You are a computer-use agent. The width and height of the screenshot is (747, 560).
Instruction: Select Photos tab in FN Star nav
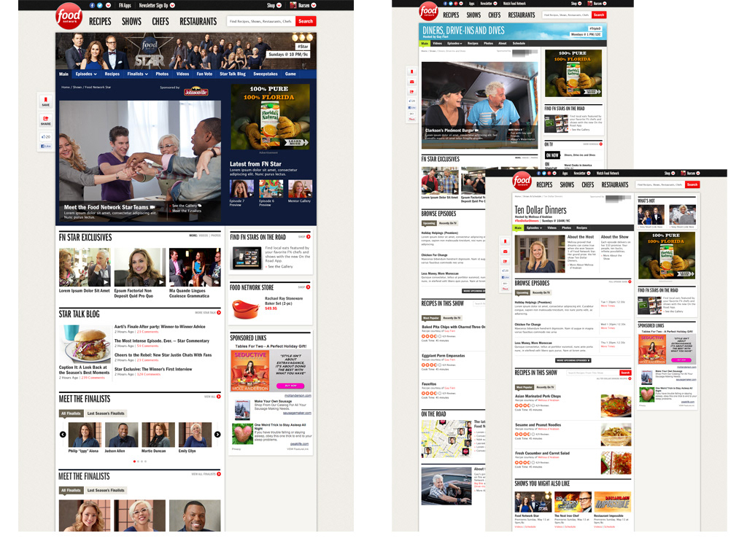coord(162,74)
